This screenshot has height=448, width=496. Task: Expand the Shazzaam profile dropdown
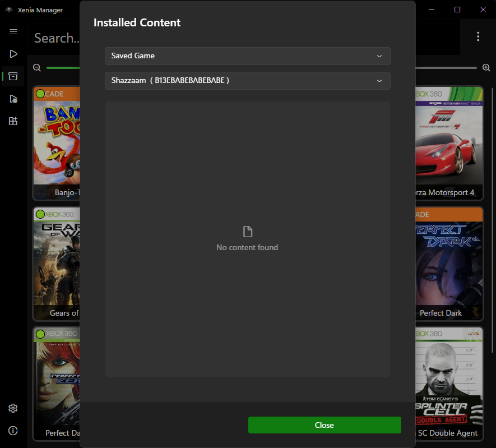point(247,81)
